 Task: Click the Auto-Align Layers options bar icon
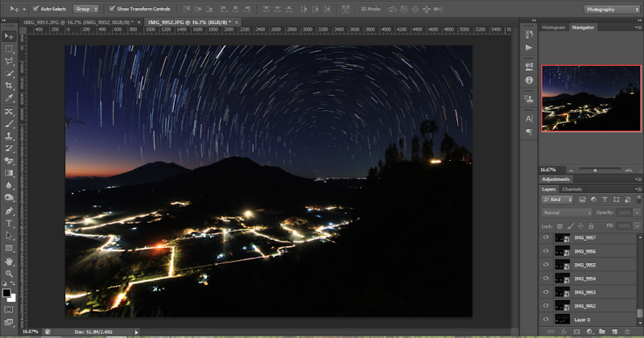[x=346, y=9]
